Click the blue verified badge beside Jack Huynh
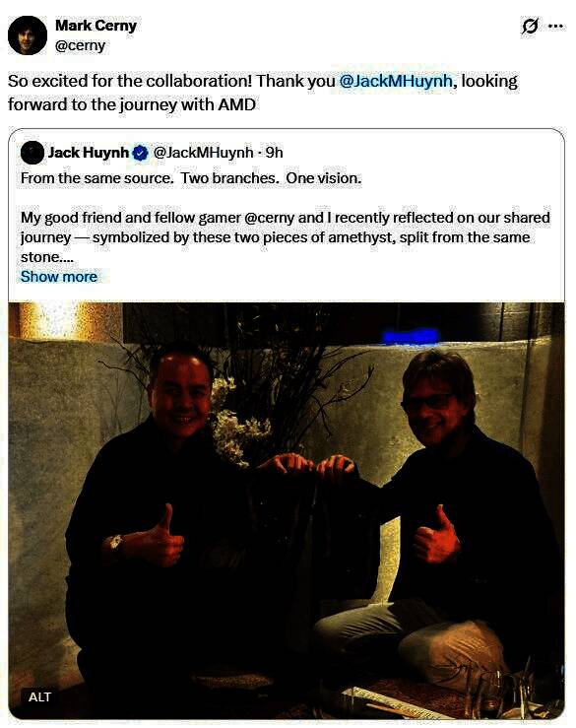This screenshot has height=728, width=576. pyautogui.click(x=140, y=153)
